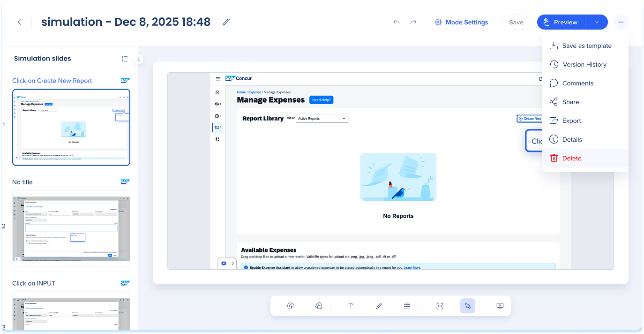Select the shapes tool in bottom toolbar
This screenshot has width=644, height=334.
[x=319, y=306]
